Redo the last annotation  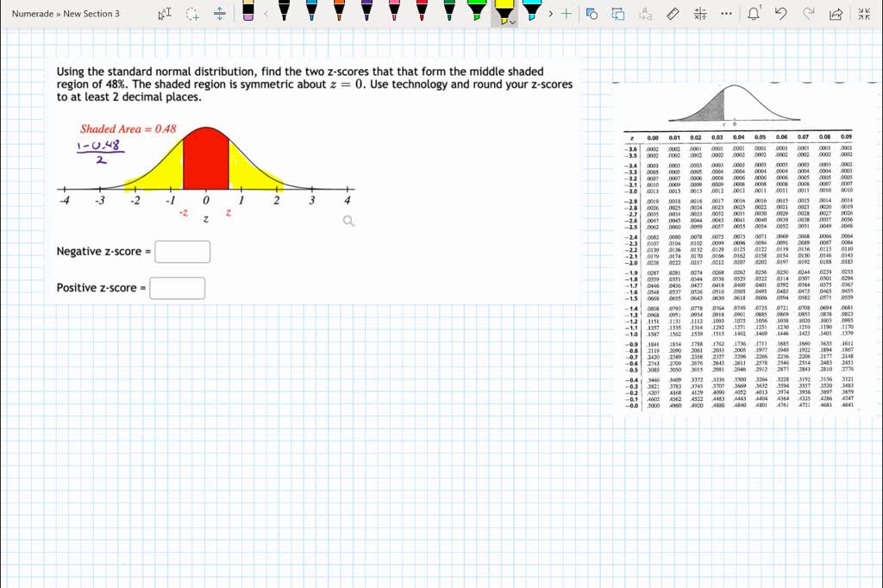pyautogui.click(x=809, y=14)
